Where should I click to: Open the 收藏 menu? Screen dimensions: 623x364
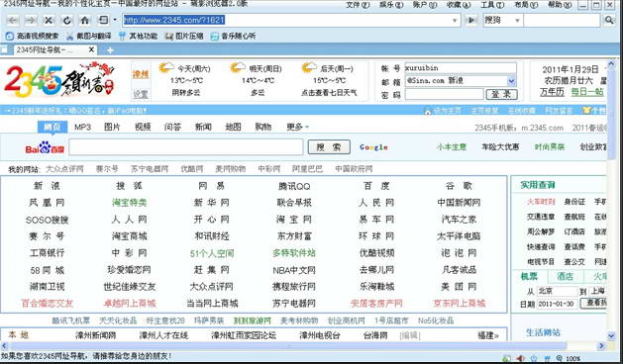[459, 5]
